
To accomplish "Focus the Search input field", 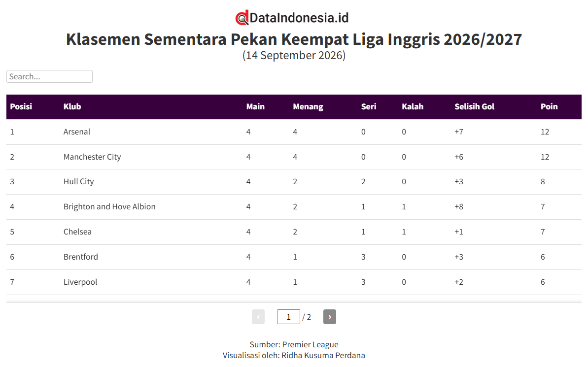I will tap(49, 76).
